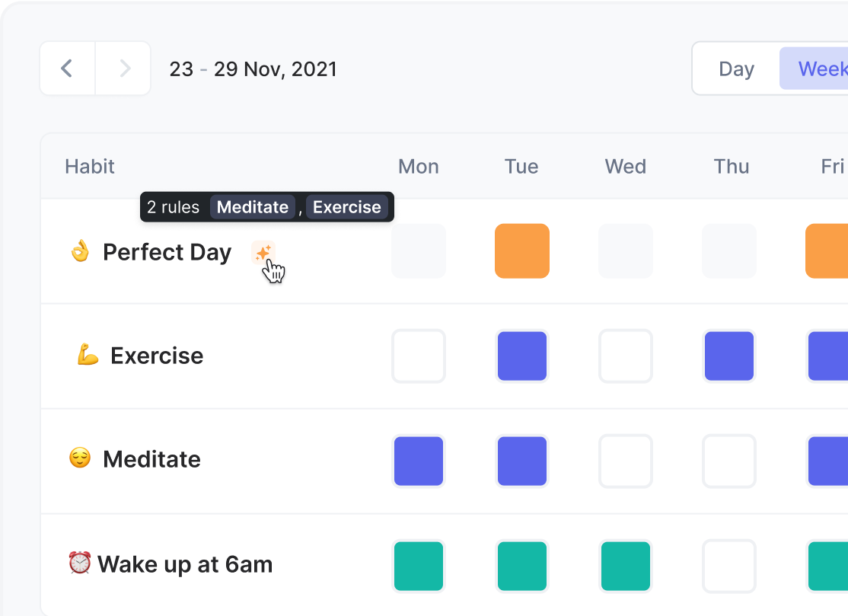
Task: Select the Perfect Day habit name
Action: [167, 252]
